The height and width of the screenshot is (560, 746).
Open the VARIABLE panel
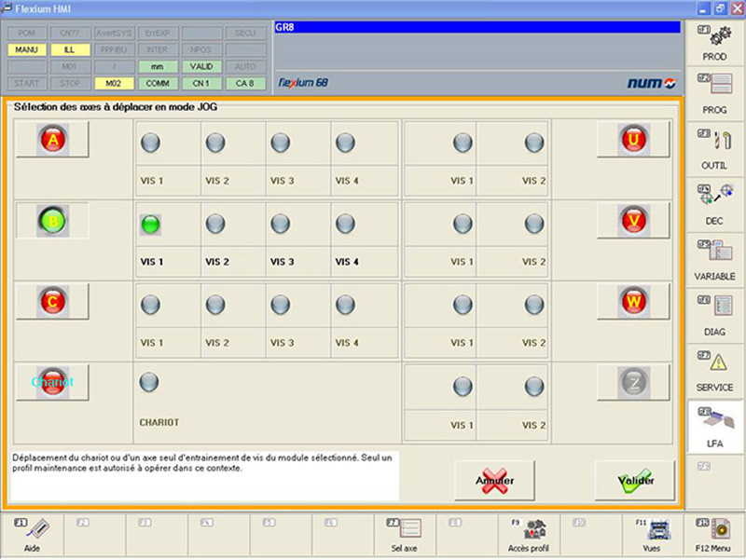715,262
